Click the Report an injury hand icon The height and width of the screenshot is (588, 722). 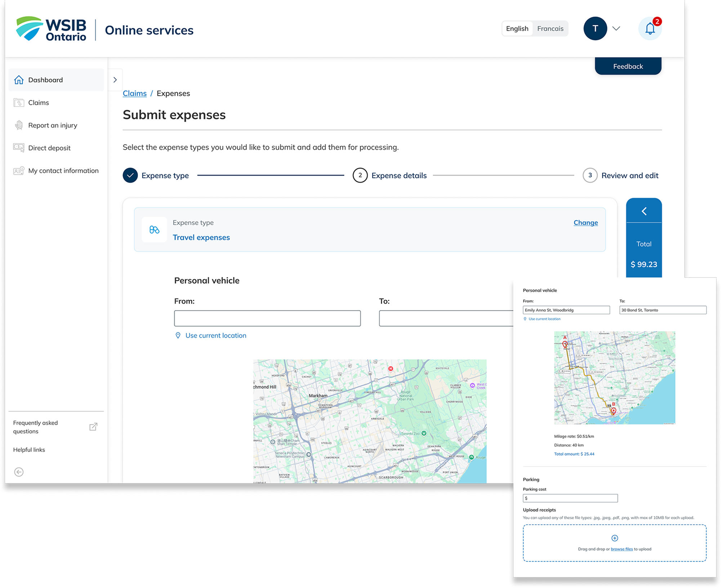pyautogui.click(x=19, y=125)
